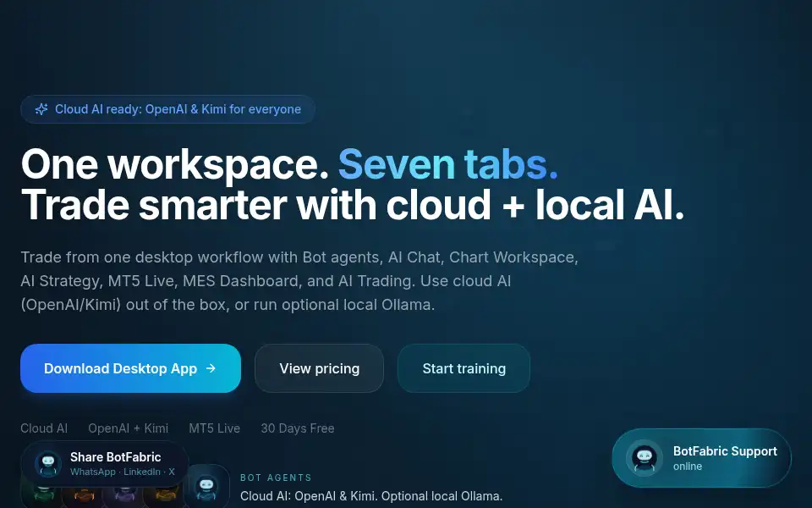Click the blue robot icon beside BOT AGENTS
This screenshot has width=812, height=508.
(x=206, y=486)
